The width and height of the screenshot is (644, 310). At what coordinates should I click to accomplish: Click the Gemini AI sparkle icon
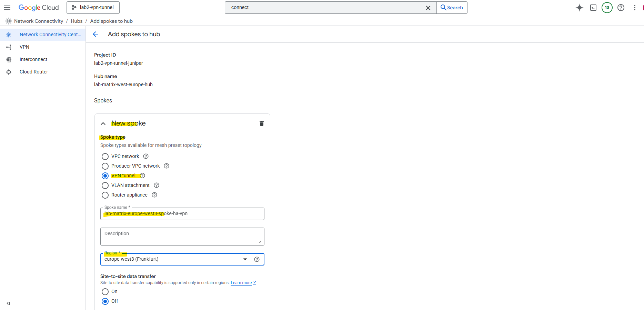[x=580, y=8]
